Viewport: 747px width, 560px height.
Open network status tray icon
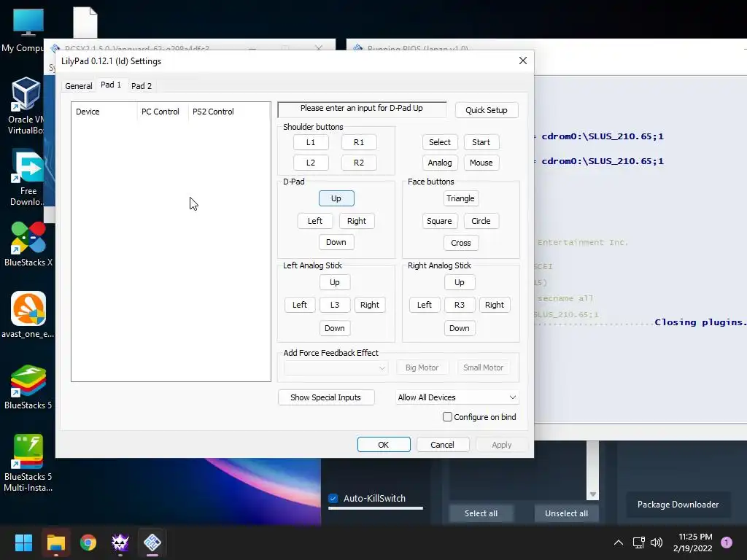(x=638, y=542)
